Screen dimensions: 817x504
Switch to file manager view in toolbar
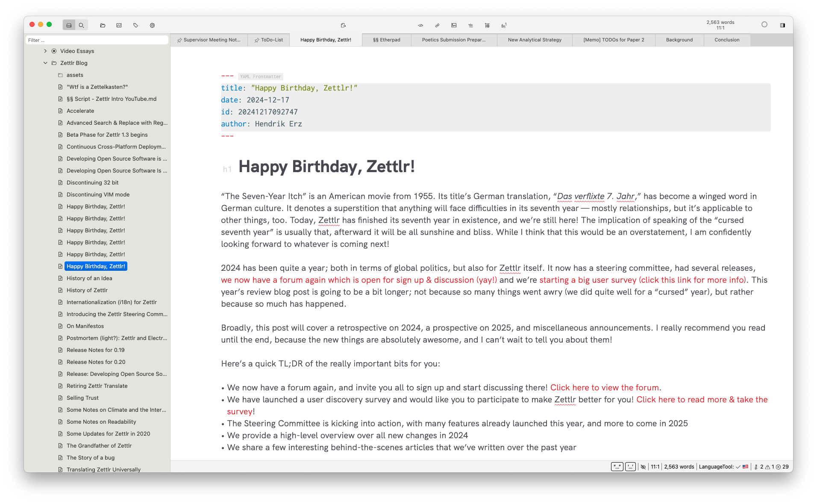pos(69,25)
